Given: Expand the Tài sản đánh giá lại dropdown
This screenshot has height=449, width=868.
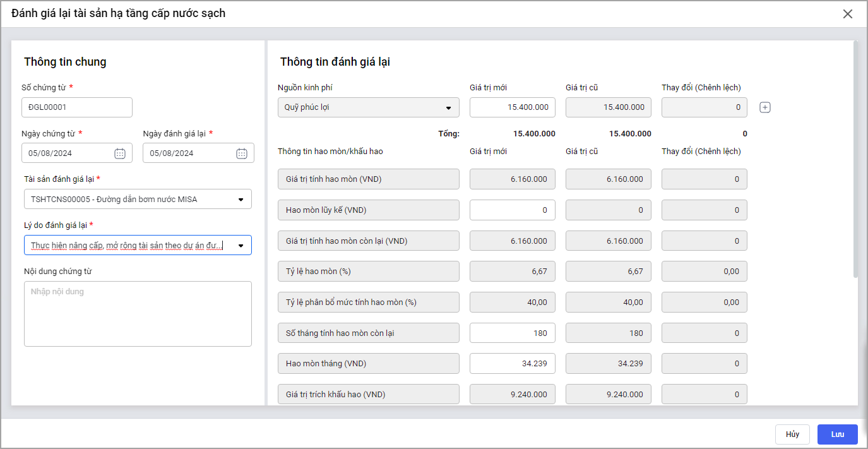Looking at the screenshot, I should pyautogui.click(x=241, y=200).
